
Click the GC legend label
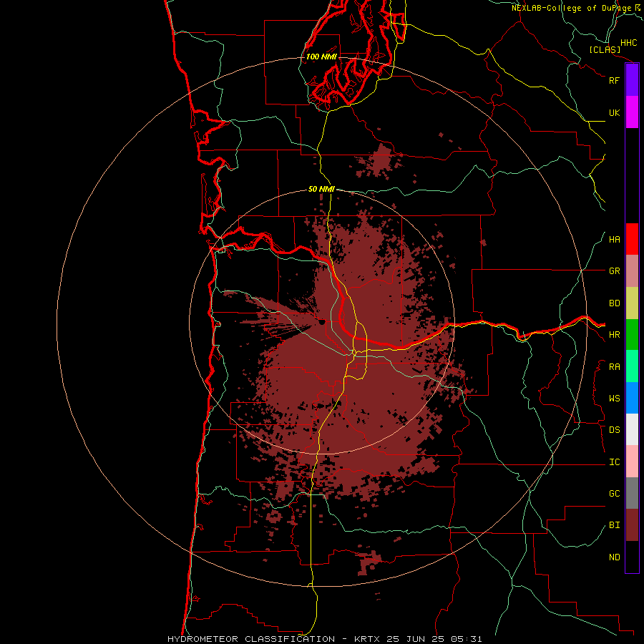[614, 494]
